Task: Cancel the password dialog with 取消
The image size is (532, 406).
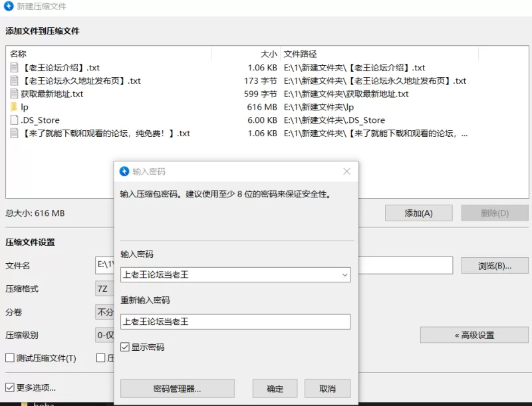Action: coord(327,388)
